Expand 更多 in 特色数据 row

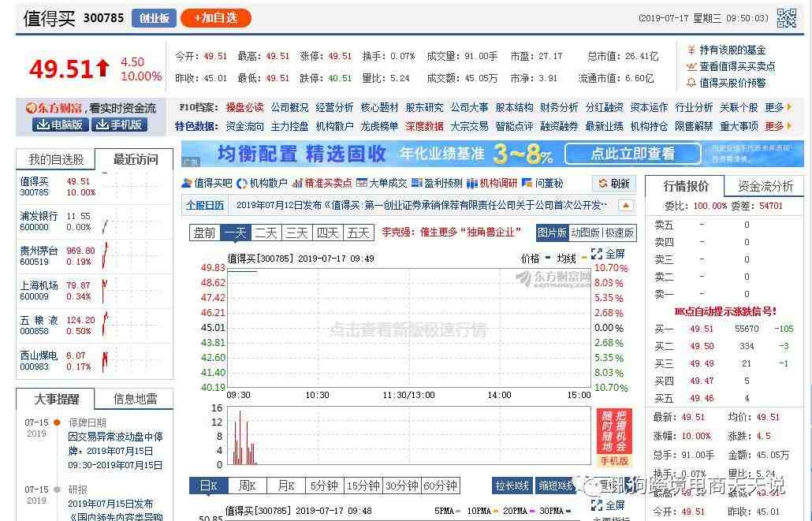(778, 126)
